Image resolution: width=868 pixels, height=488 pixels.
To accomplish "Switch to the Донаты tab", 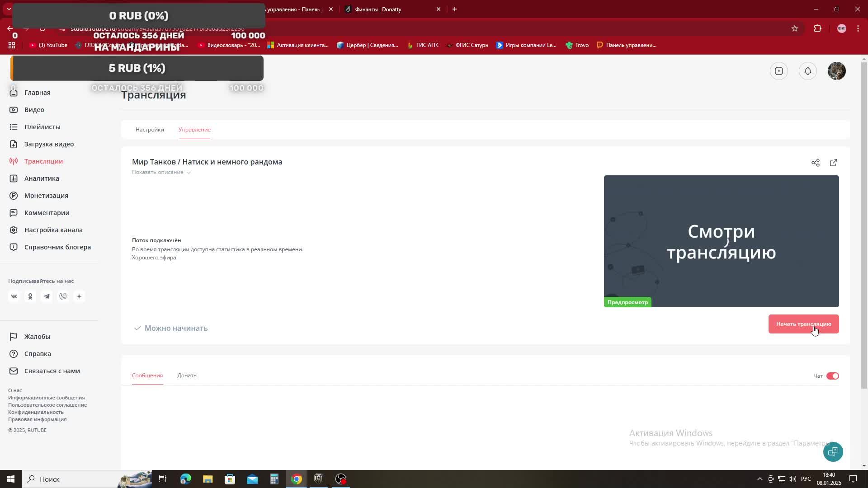I will point(187,375).
